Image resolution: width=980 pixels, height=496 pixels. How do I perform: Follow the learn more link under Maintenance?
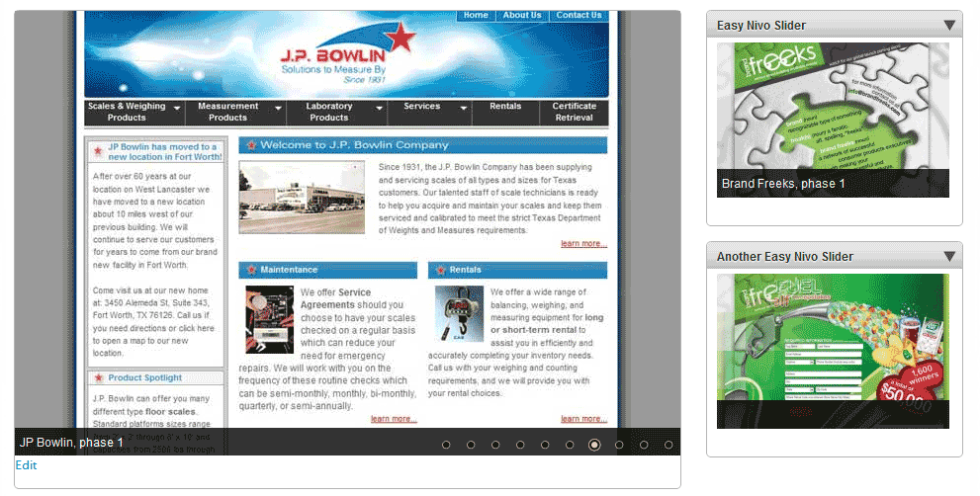pos(394,419)
